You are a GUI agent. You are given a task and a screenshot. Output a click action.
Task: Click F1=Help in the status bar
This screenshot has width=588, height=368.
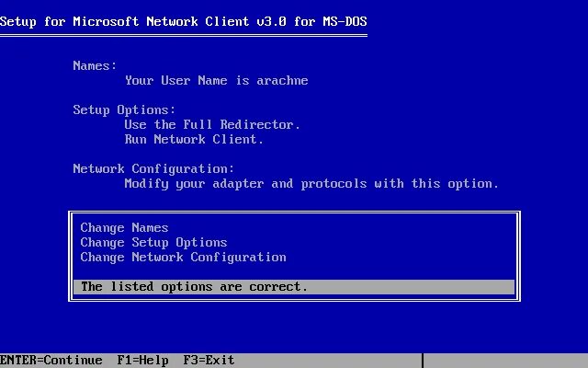coord(143,360)
